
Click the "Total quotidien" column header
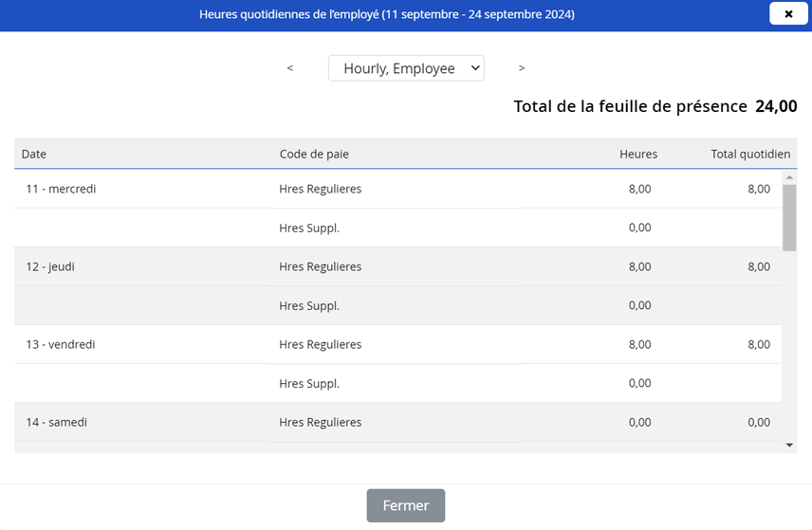tap(749, 154)
